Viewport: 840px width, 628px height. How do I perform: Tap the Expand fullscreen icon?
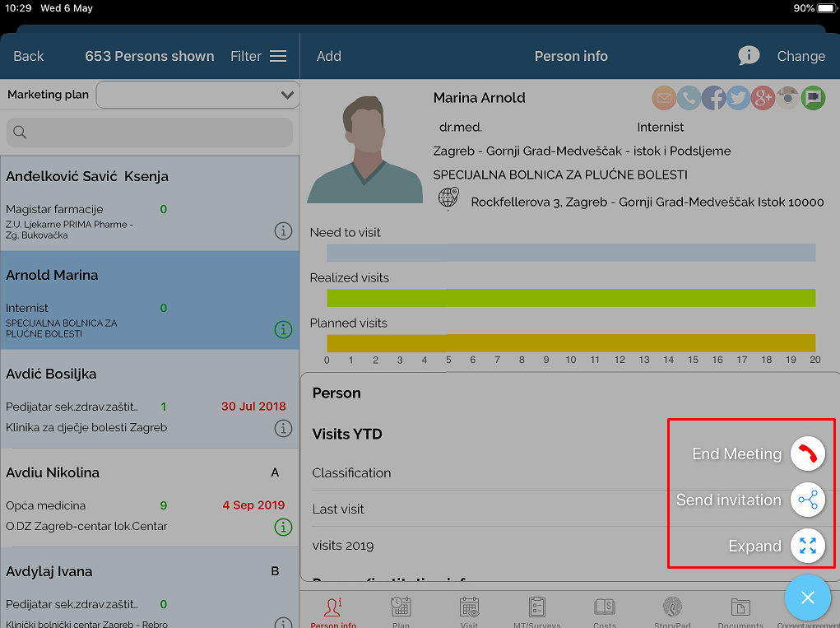(x=807, y=546)
